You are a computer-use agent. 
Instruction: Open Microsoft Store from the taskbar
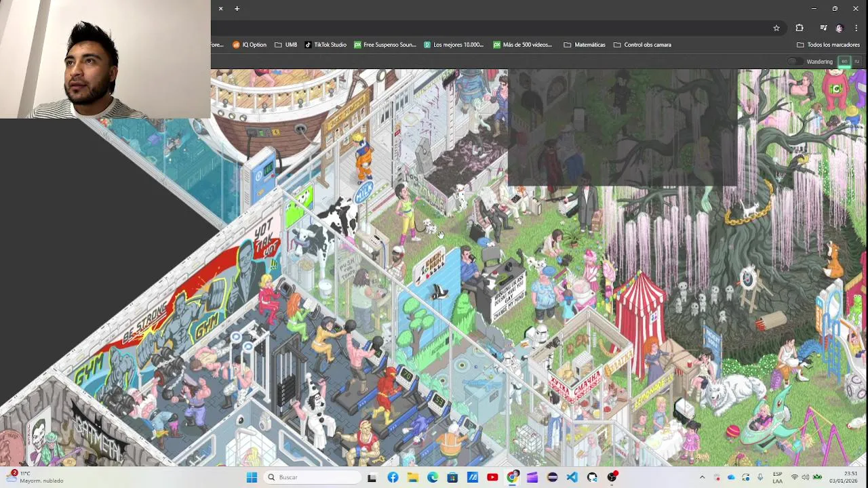click(x=452, y=477)
